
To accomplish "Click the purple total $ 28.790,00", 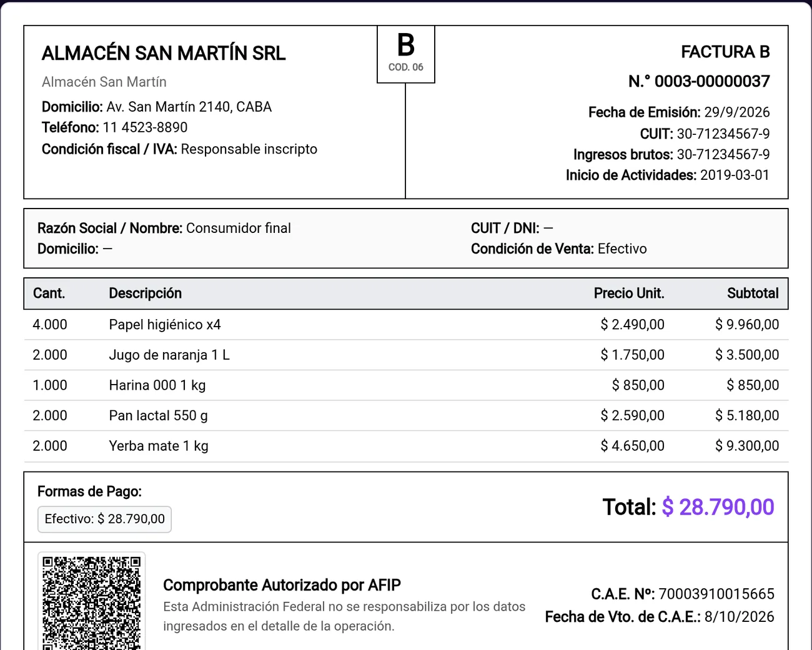I will (718, 507).
